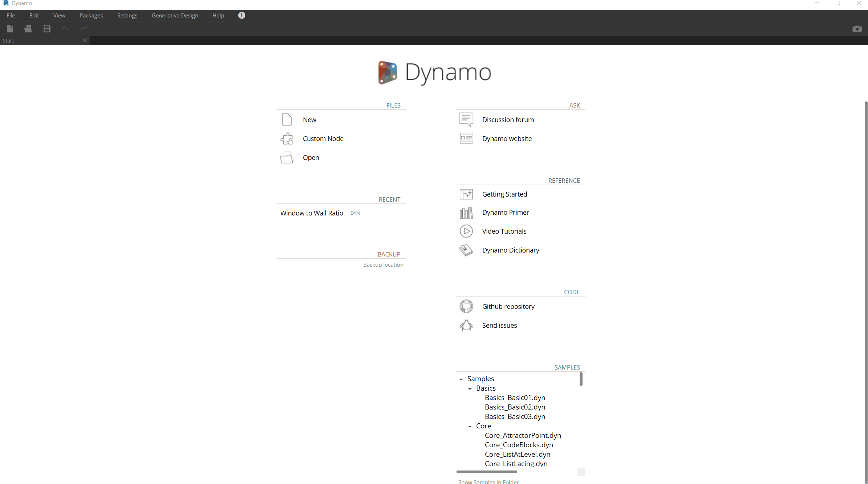868x484 pixels.
Task: Click the camera export image icon
Action: coord(857,29)
